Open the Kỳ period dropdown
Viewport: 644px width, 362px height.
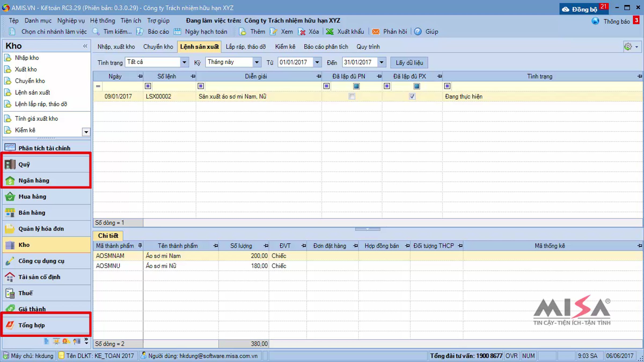point(257,62)
